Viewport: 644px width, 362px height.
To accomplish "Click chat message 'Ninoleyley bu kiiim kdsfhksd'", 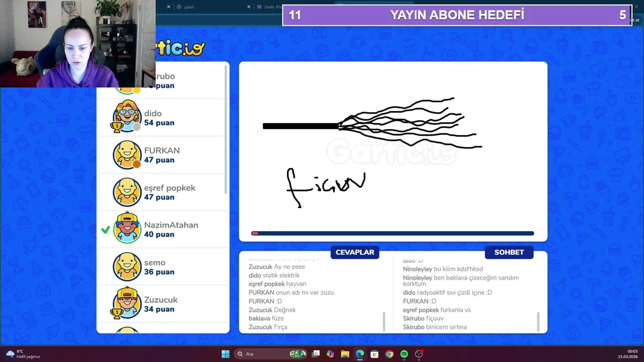I will (x=443, y=269).
